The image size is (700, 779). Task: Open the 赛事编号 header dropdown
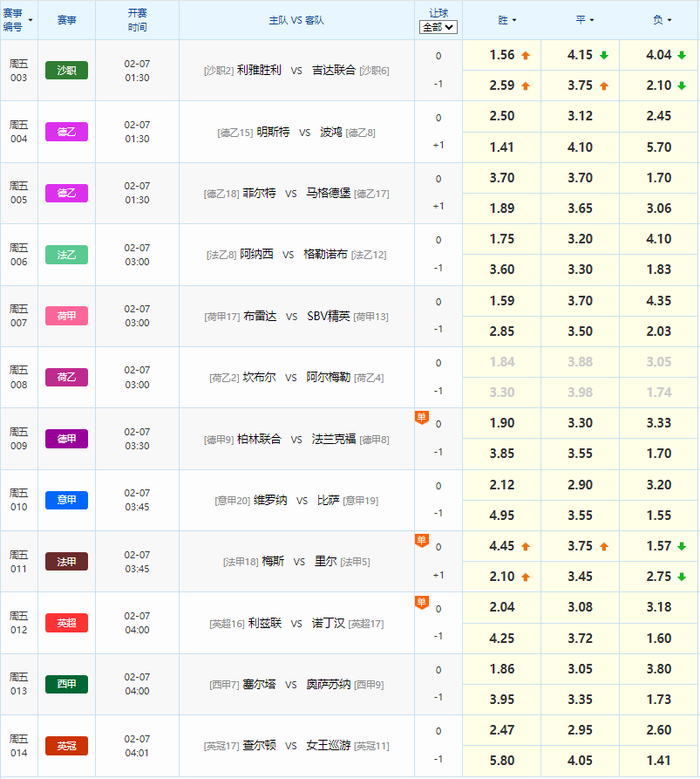(x=18, y=19)
